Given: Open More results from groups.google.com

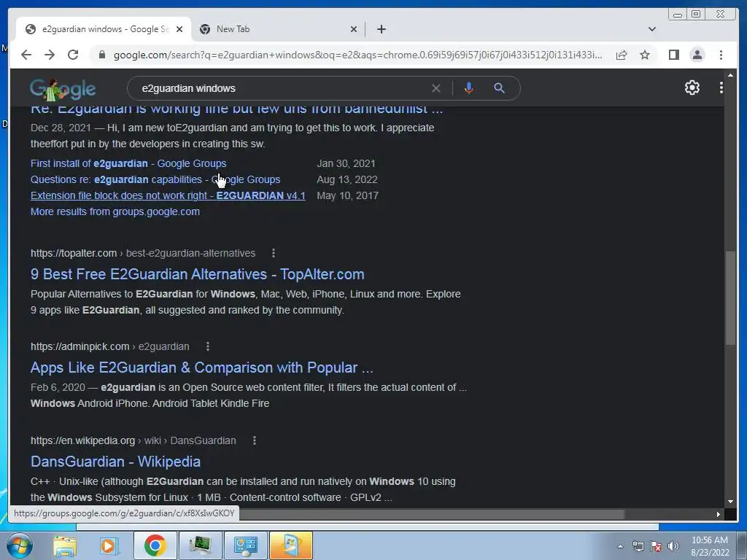Looking at the screenshot, I should 115,211.
